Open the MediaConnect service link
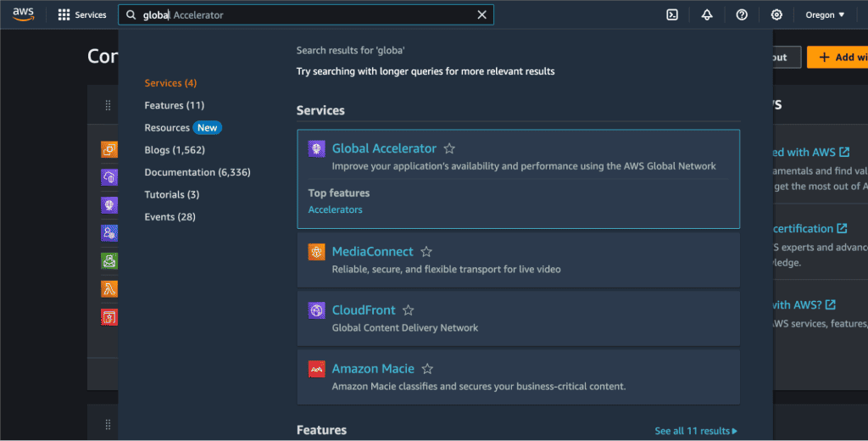 [373, 252]
